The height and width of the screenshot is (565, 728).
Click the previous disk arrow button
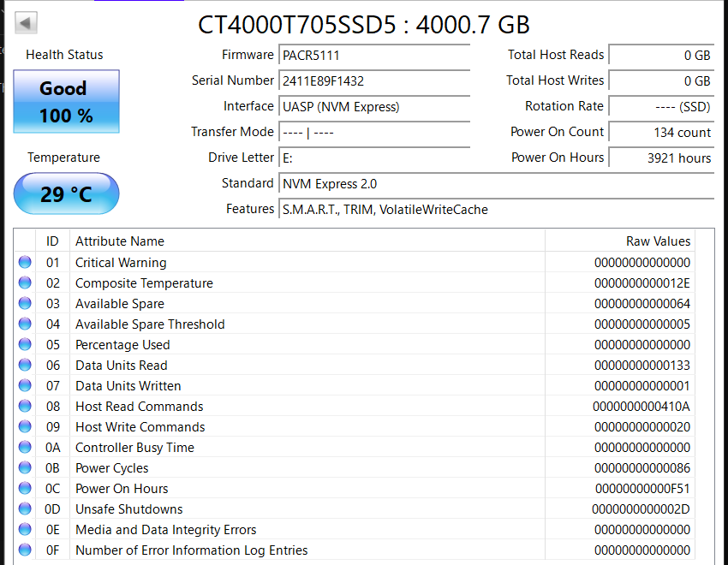pos(27,23)
